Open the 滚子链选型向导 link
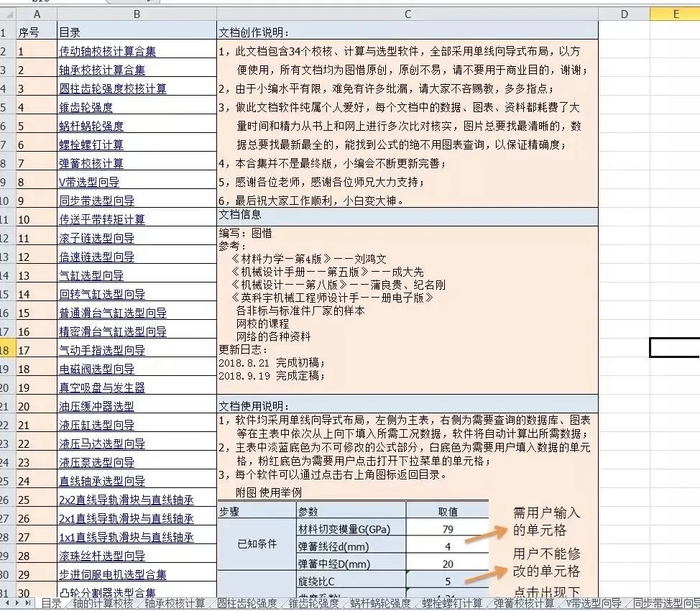Image resolution: width=700 pixels, height=611 pixels. [x=97, y=239]
